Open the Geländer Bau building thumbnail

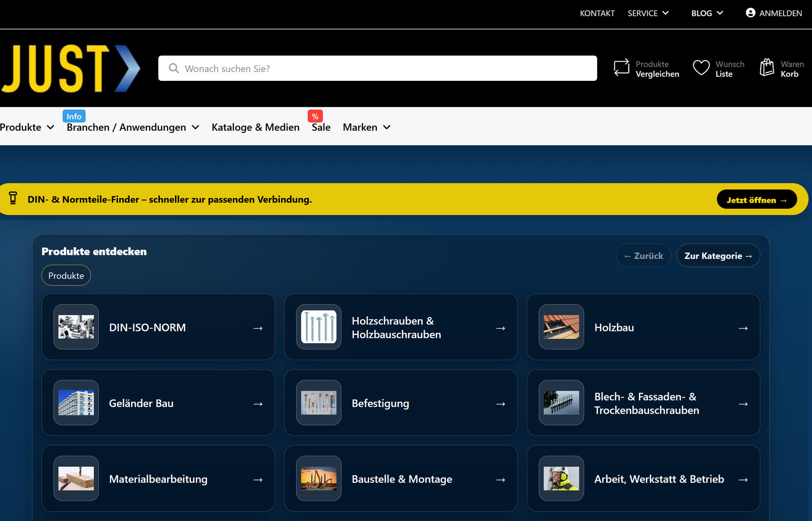[76, 403]
